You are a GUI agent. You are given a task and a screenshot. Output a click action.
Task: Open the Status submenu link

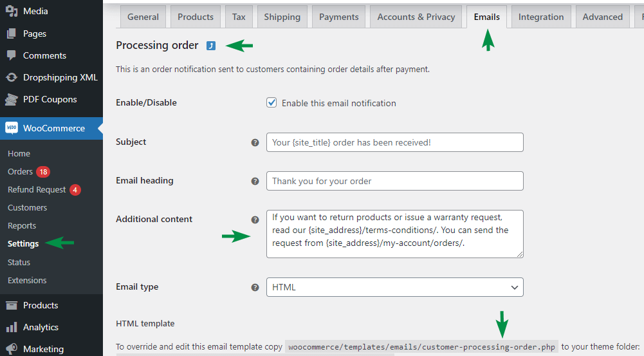pyautogui.click(x=19, y=262)
